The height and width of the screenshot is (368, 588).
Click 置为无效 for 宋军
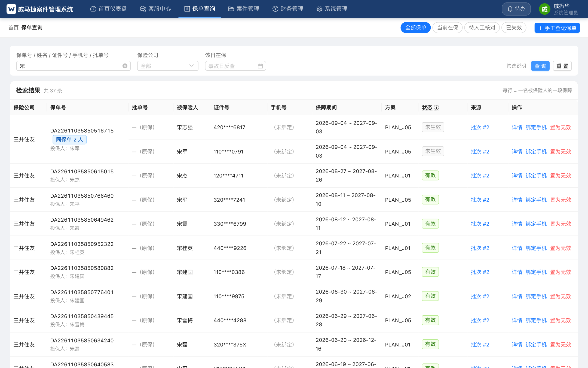click(x=561, y=152)
